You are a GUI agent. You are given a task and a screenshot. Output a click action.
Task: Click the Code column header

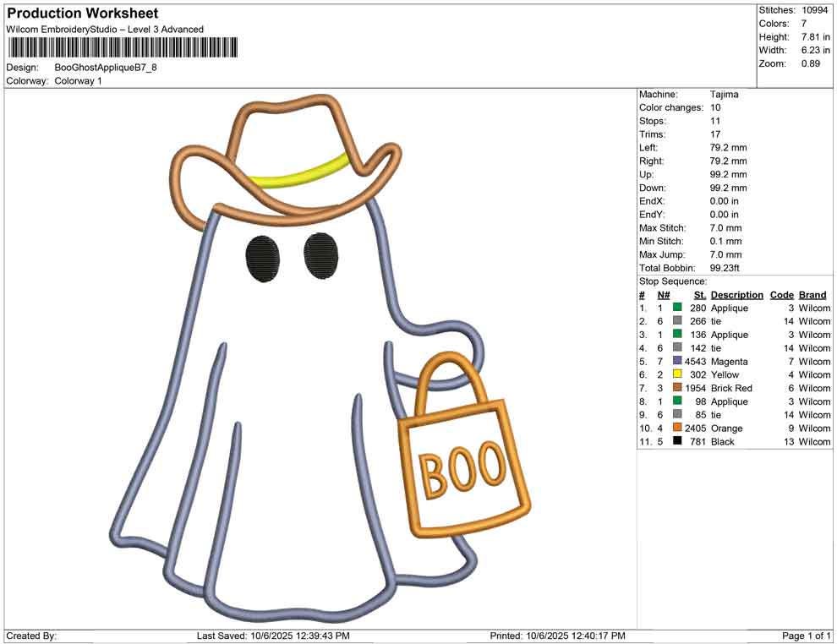point(782,294)
